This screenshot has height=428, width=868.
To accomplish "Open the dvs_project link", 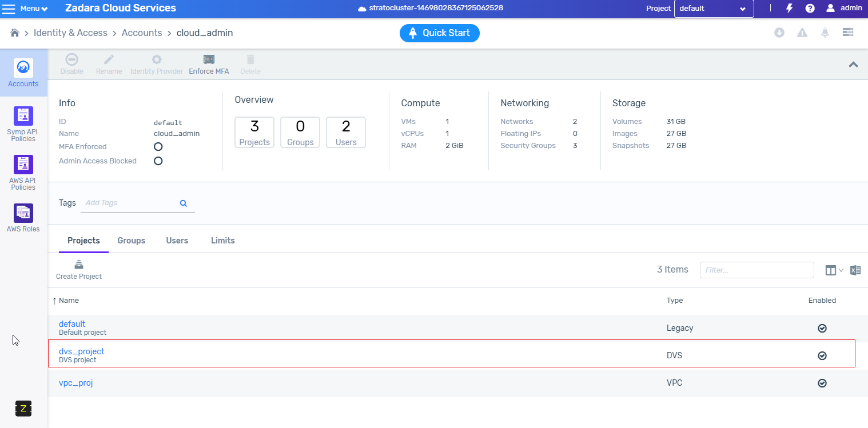I will [82, 351].
